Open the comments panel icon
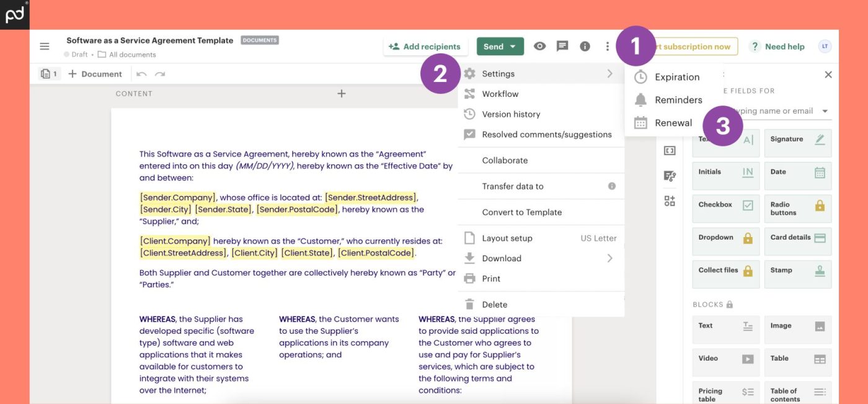868x404 pixels. pyautogui.click(x=562, y=45)
